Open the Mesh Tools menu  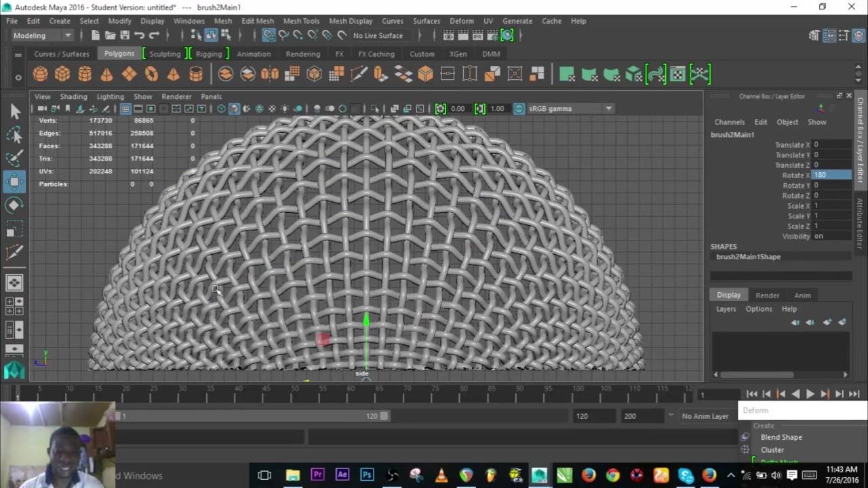point(301,21)
